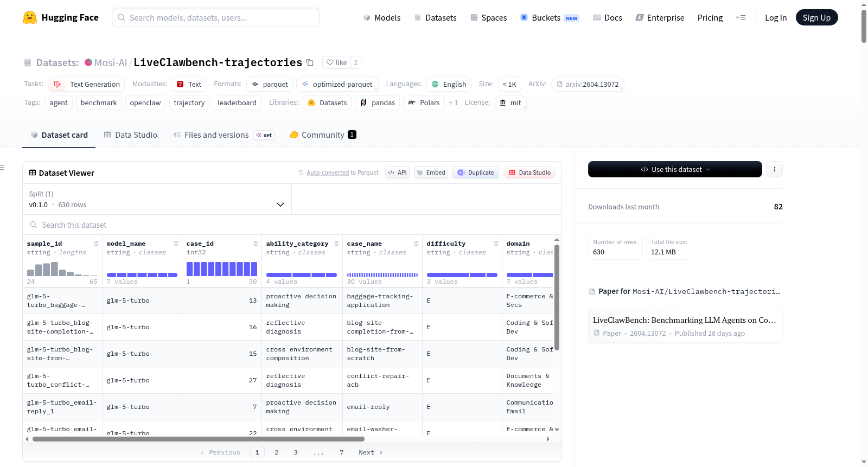This screenshot has height=467, width=868.
Task: Click the Embed button
Action: pyautogui.click(x=431, y=172)
